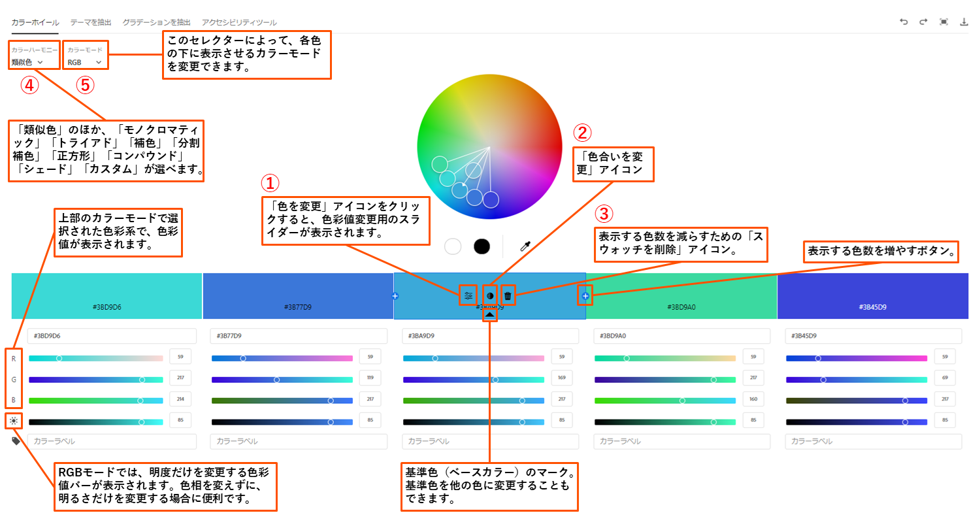This screenshot has width=980, height=513.
Task: Click the brightness sun icon below B label
Action: (x=13, y=422)
